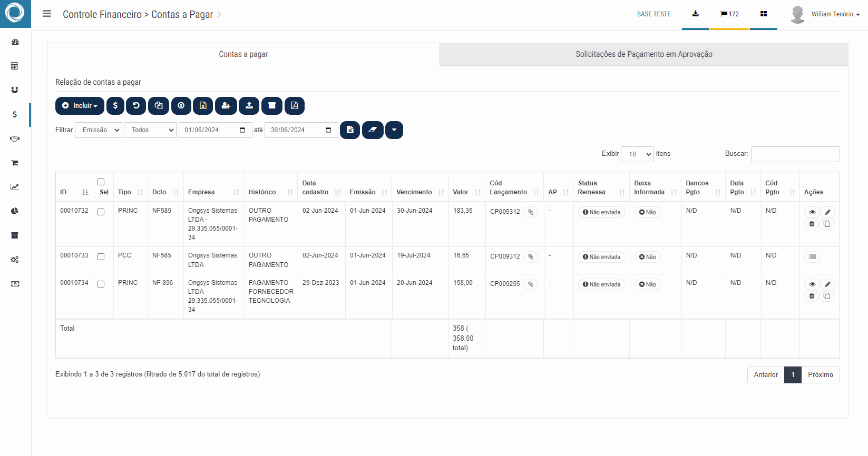Click the archive box toolbar button
Viewport: 868px width, 456px height.
pyautogui.click(x=272, y=106)
